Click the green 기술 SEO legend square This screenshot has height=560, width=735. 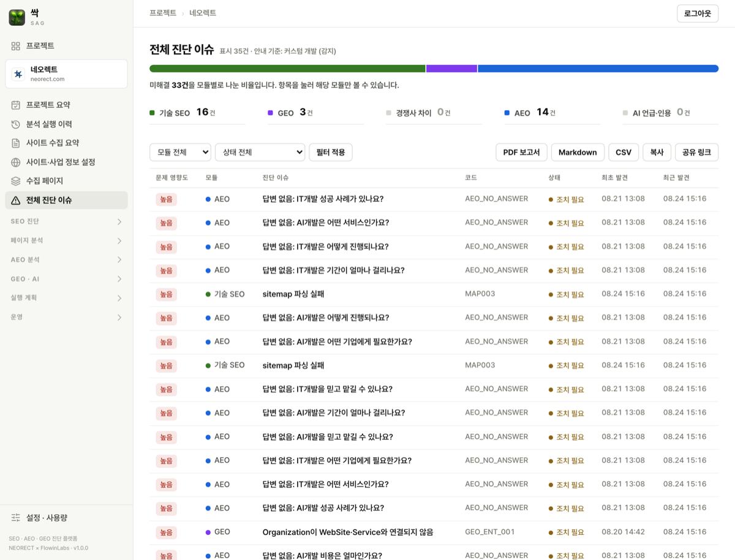[152, 113]
